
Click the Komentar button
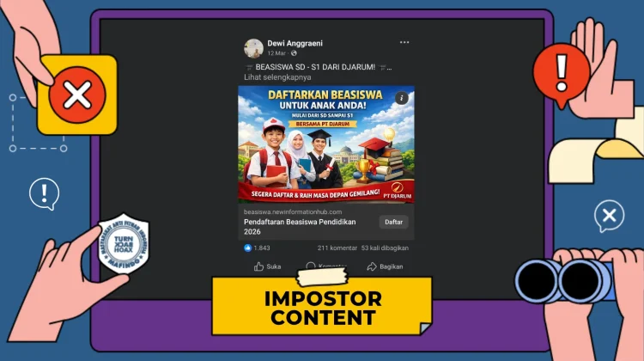tap(326, 266)
